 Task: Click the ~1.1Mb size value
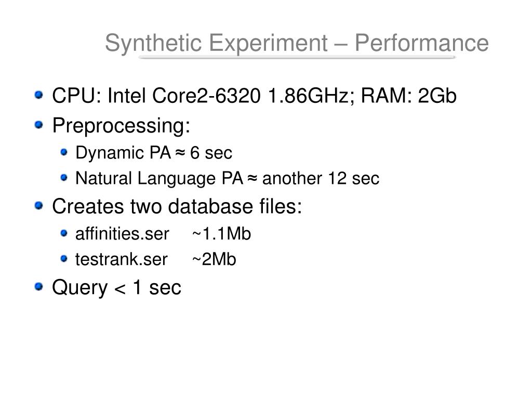[221, 234]
